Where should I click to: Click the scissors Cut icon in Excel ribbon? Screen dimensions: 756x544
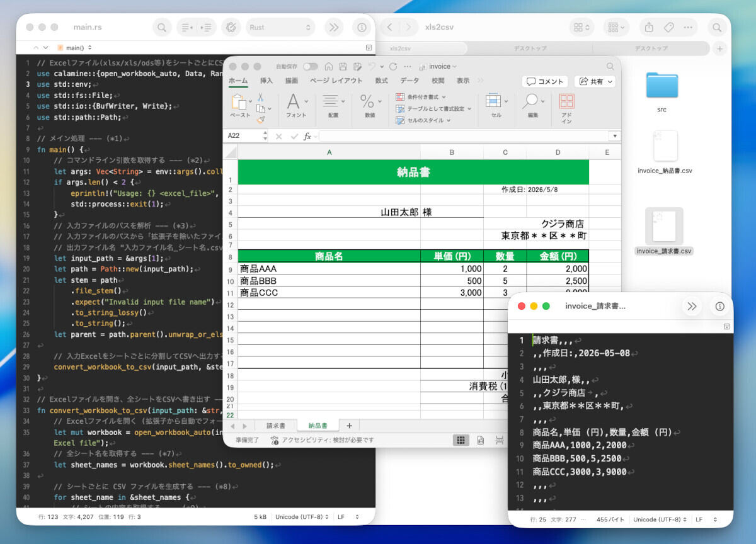click(x=260, y=98)
